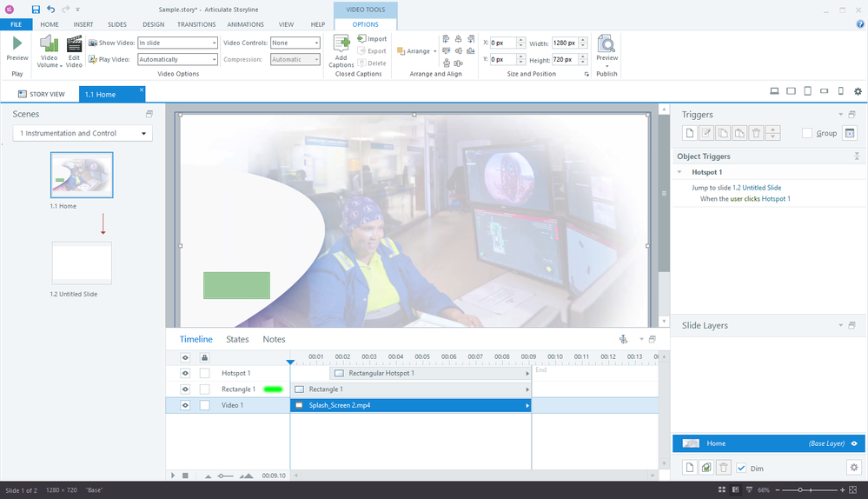Image resolution: width=868 pixels, height=499 pixels.
Task: Hide the Hotspot 1 timeline object
Action: coord(185,373)
